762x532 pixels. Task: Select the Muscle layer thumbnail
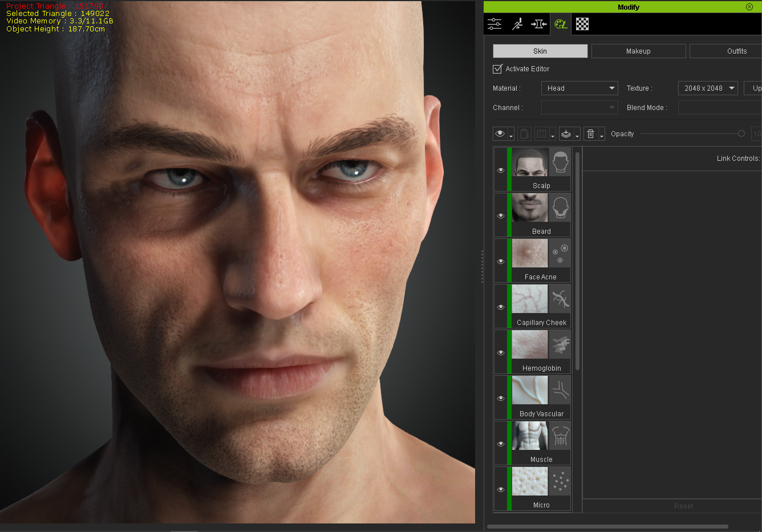[x=530, y=436]
